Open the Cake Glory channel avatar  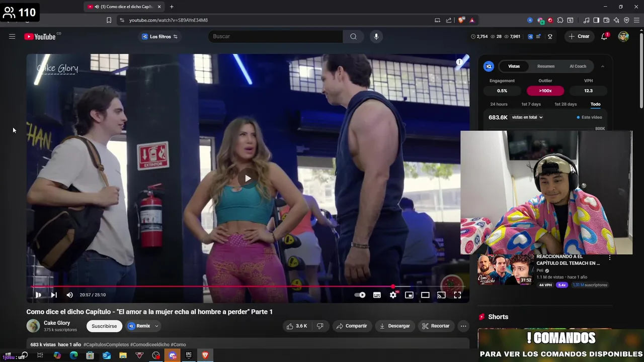click(33, 326)
